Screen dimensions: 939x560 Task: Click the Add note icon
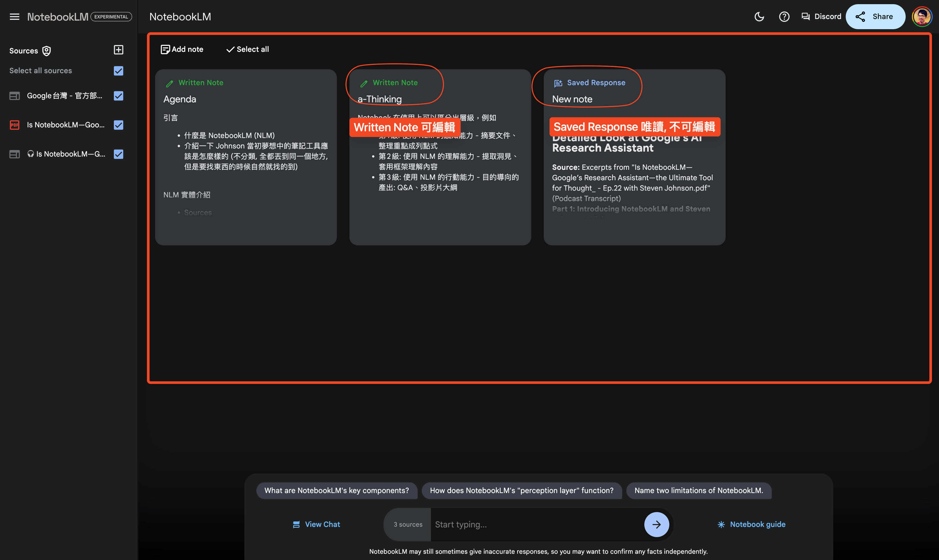click(x=165, y=49)
